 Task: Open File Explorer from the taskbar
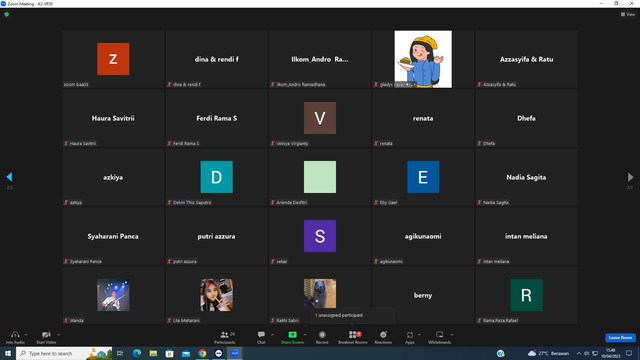153,353
